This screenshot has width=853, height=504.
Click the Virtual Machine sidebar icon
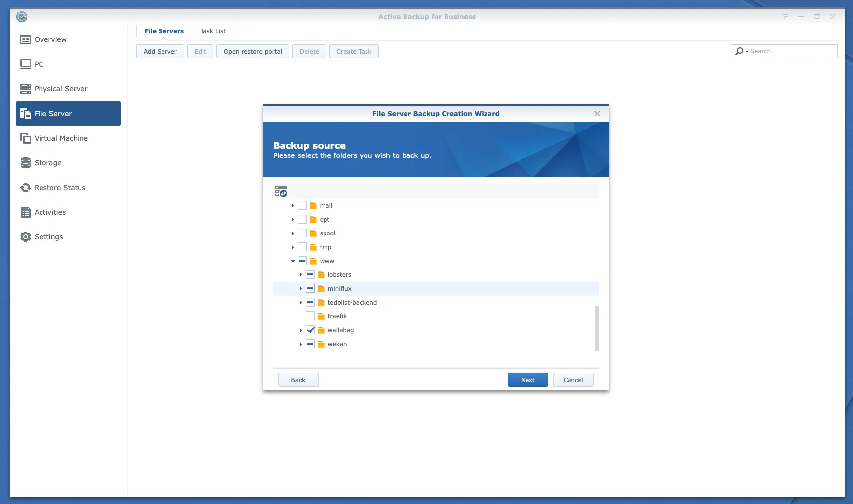coord(26,138)
